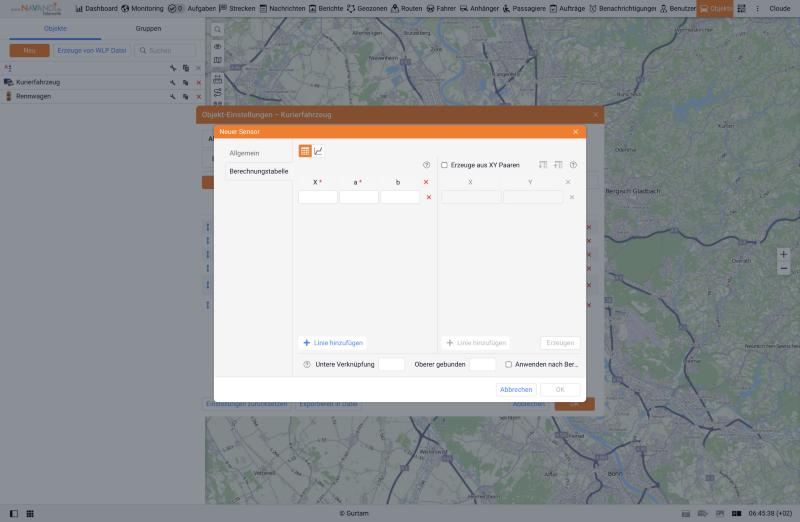
Task: Open Nachrichten menu item
Action: tap(282, 9)
